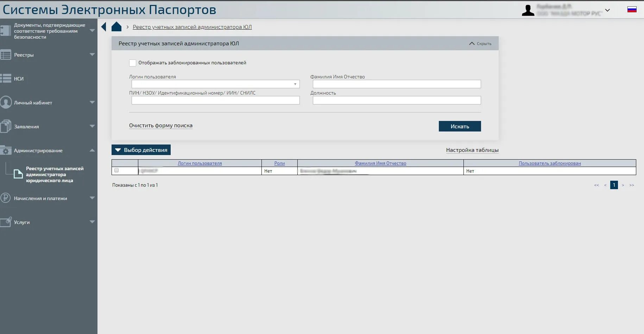Click the Реестры sidebar icon
644x334 pixels.
tap(6, 55)
